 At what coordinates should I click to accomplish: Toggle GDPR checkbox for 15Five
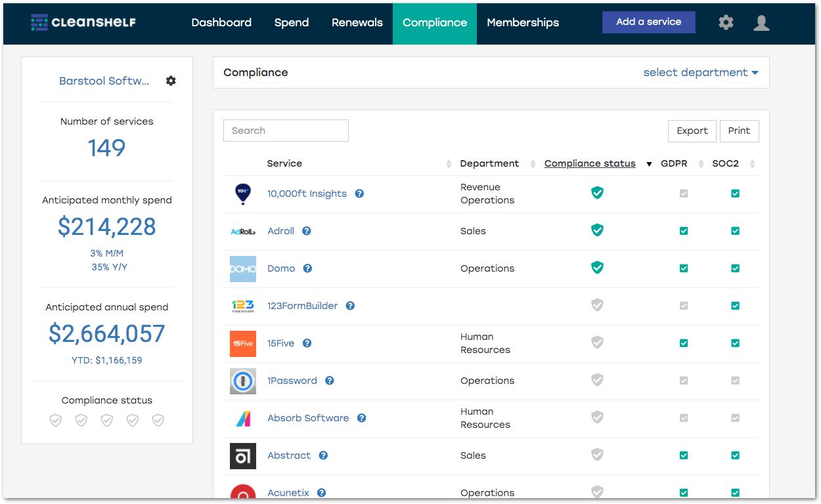click(684, 343)
